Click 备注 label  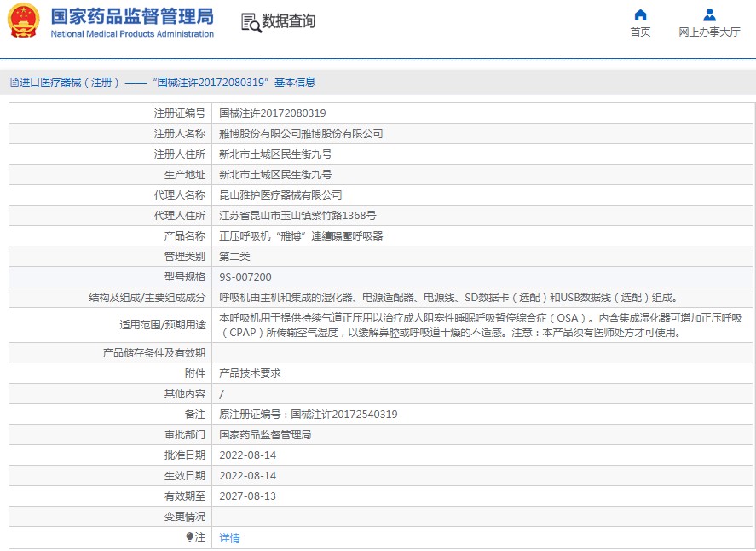[195, 415]
